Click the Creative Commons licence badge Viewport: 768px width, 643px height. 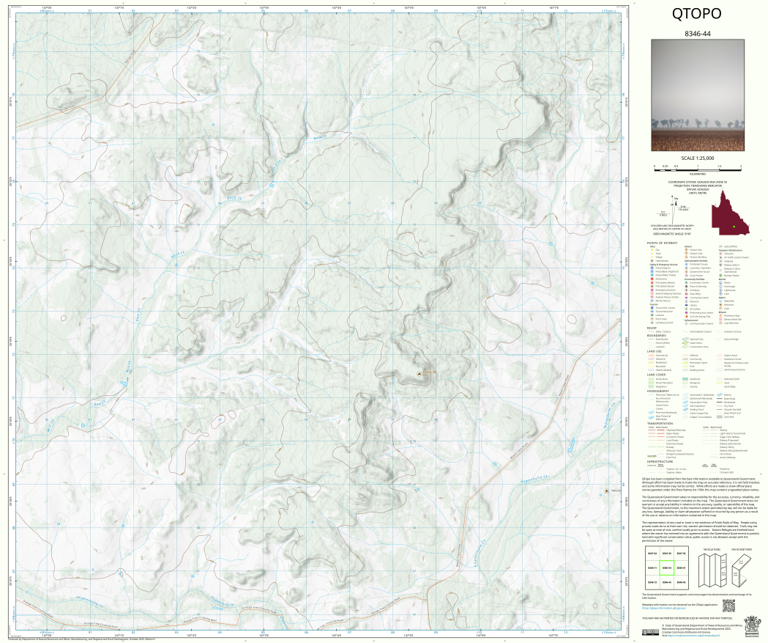(x=650, y=632)
